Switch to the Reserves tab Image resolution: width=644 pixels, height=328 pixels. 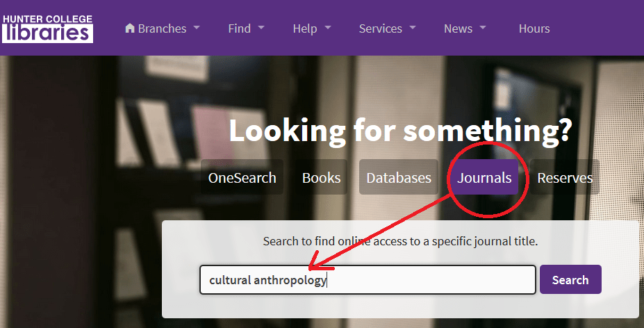pos(565,177)
